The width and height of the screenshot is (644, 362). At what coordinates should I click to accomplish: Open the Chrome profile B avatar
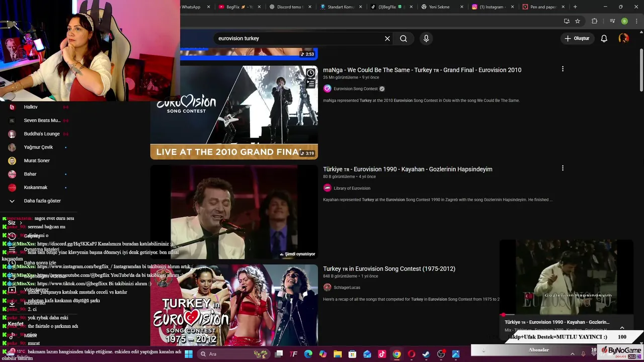coord(624,21)
